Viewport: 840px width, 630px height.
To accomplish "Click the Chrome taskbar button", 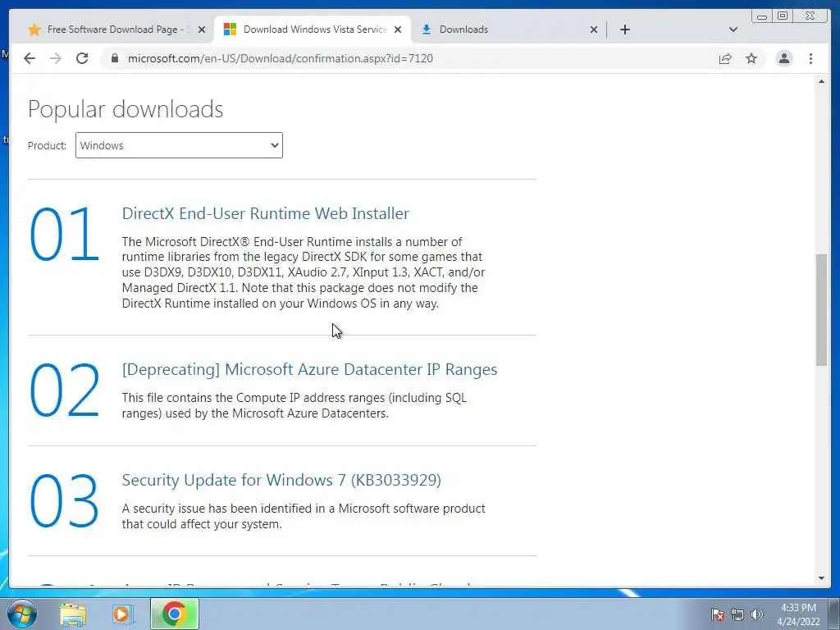I will 174,614.
